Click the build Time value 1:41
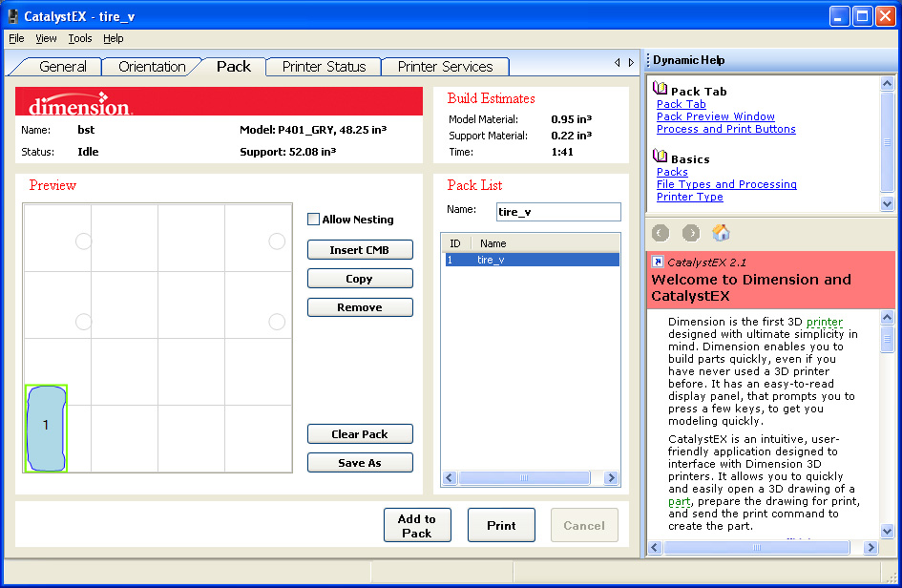 pos(562,152)
